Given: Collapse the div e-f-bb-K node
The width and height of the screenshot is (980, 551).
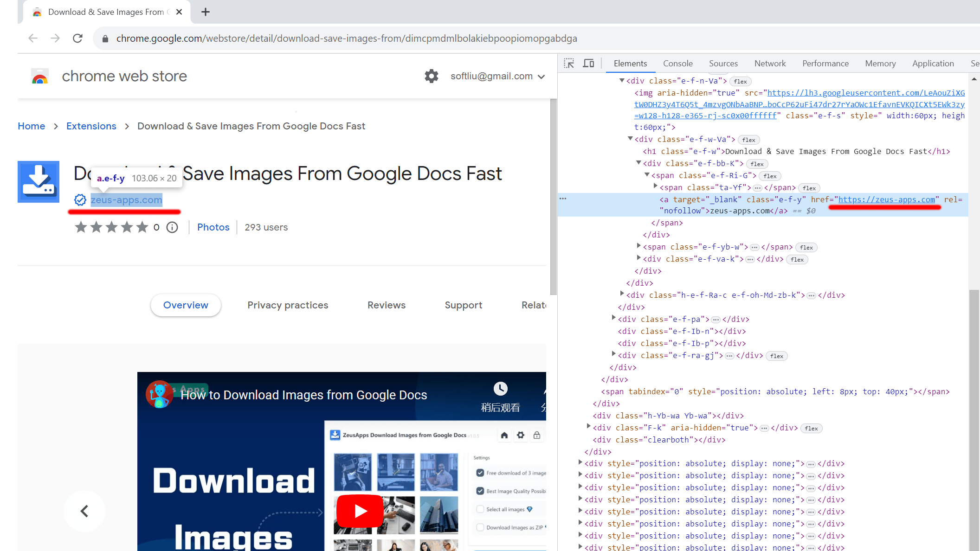Looking at the screenshot, I should [638, 163].
